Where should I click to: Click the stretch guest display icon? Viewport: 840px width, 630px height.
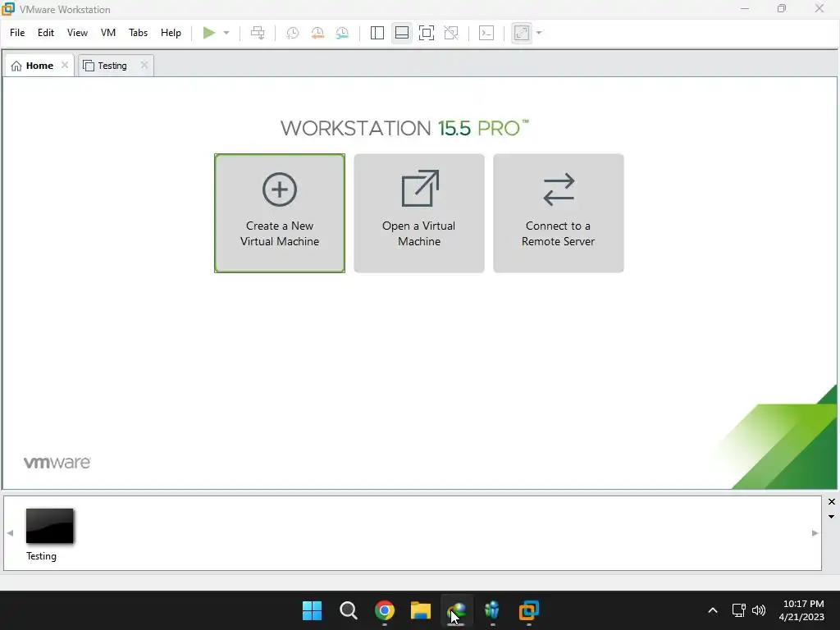(x=522, y=33)
